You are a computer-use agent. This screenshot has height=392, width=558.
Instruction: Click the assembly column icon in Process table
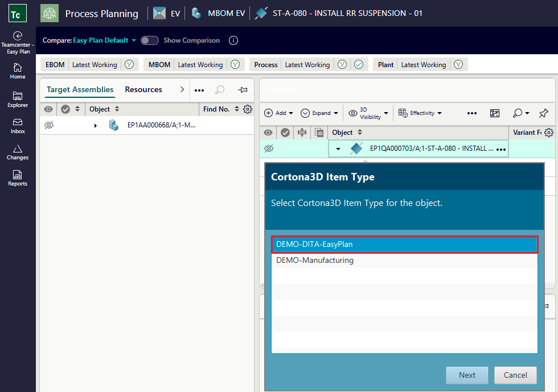302,133
